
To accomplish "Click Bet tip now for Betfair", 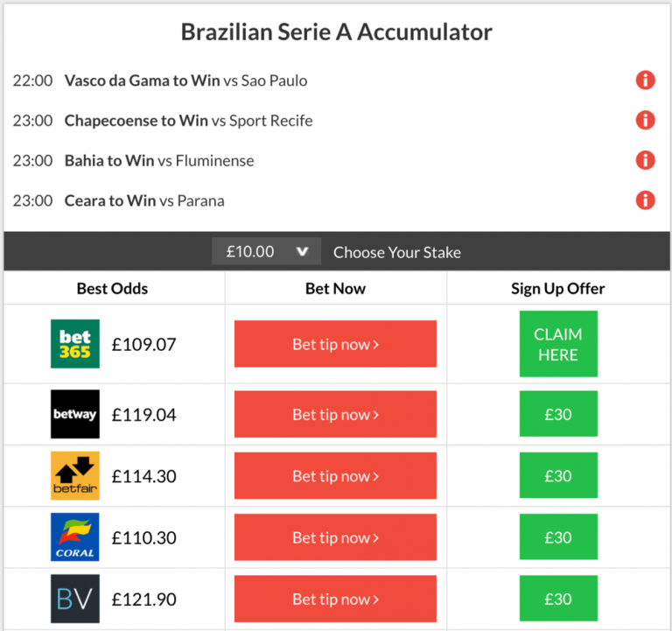I will [335, 476].
